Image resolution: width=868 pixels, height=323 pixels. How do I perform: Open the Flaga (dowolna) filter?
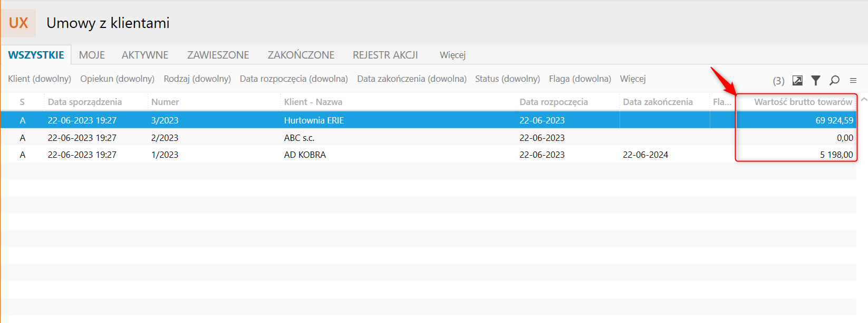580,79
